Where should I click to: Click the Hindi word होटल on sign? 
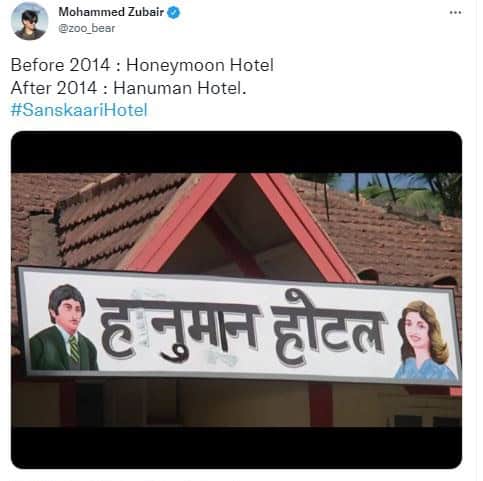pyautogui.click(x=328, y=330)
